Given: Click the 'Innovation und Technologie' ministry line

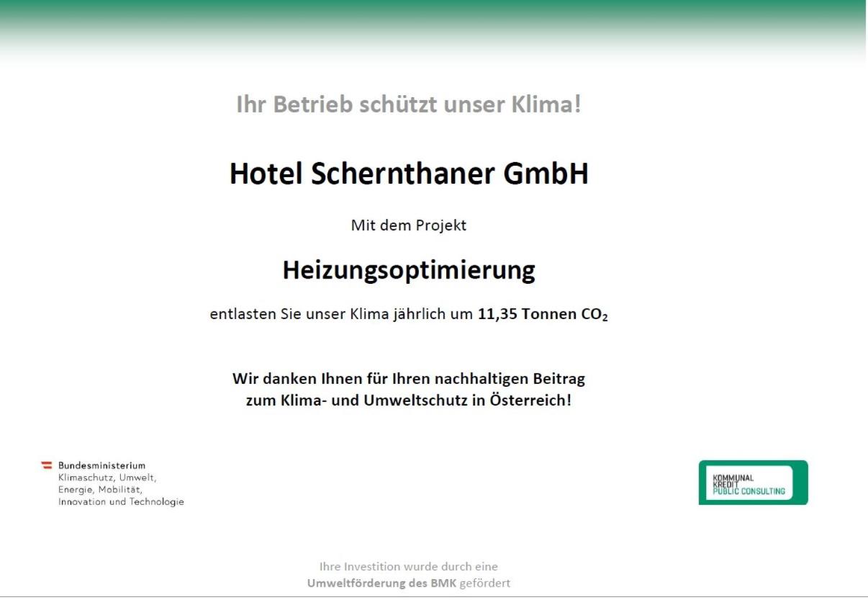Looking at the screenshot, I should 121,502.
